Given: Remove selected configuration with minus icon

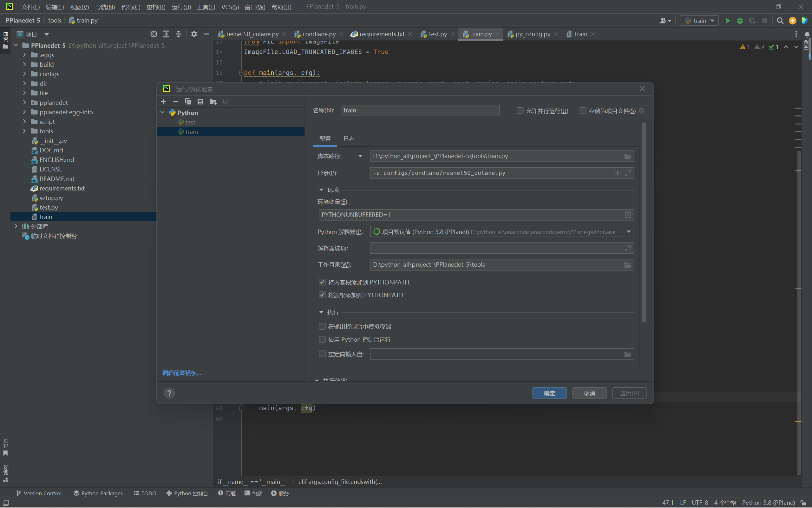Looking at the screenshot, I should (x=175, y=102).
